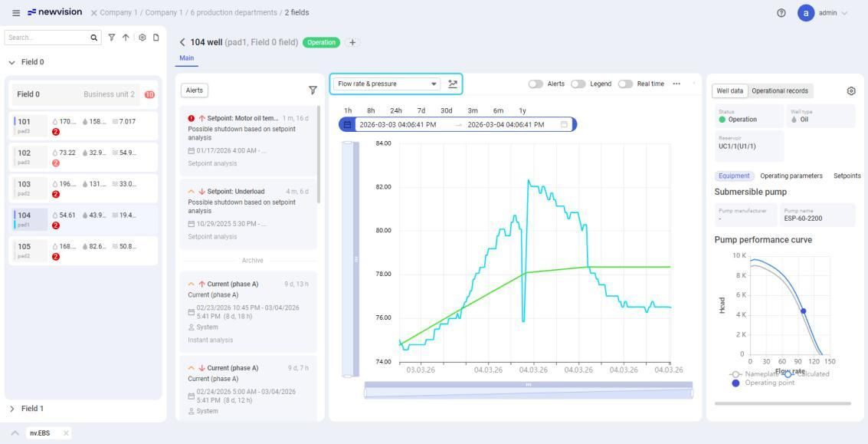Click the horizontal chart range slider handle
The width and height of the screenshot is (868, 444).
(529, 384)
